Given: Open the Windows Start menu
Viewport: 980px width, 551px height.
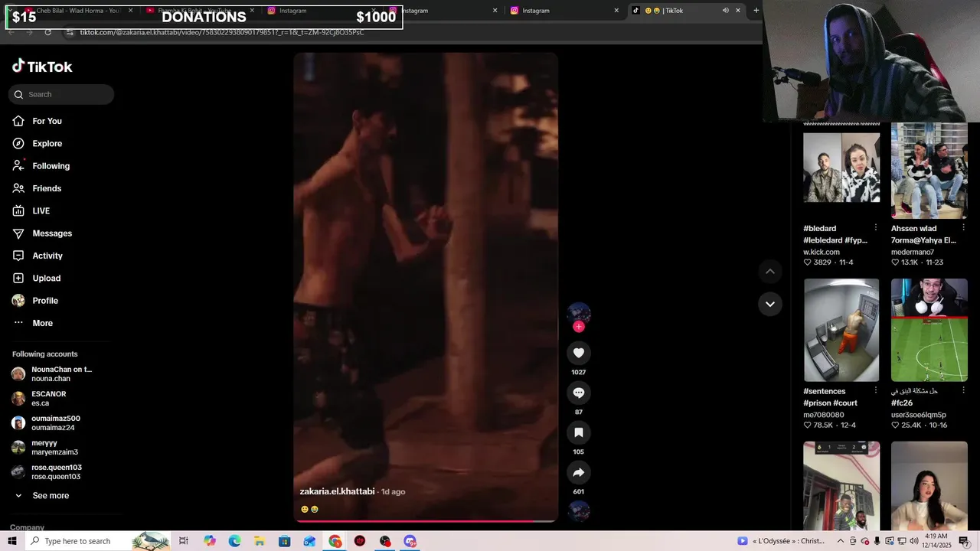Looking at the screenshot, I should pyautogui.click(x=12, y=541).
